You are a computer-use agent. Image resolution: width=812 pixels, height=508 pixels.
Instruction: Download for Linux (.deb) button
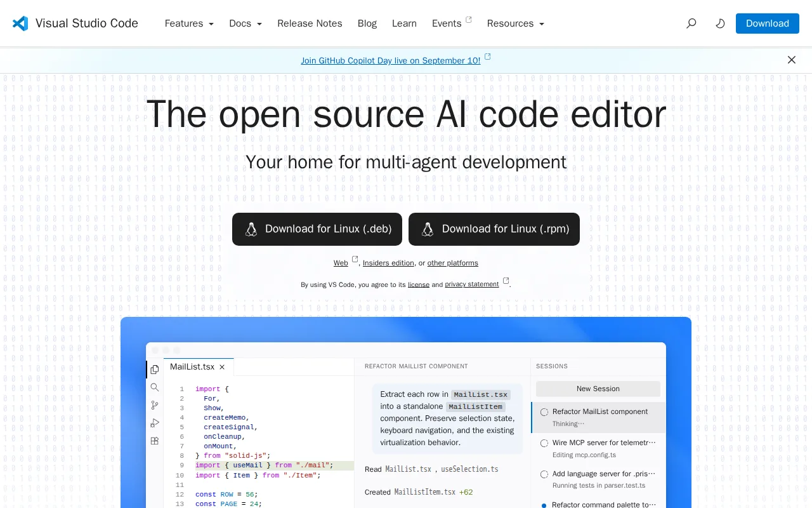pyautogui.click(x=317, y=229)
